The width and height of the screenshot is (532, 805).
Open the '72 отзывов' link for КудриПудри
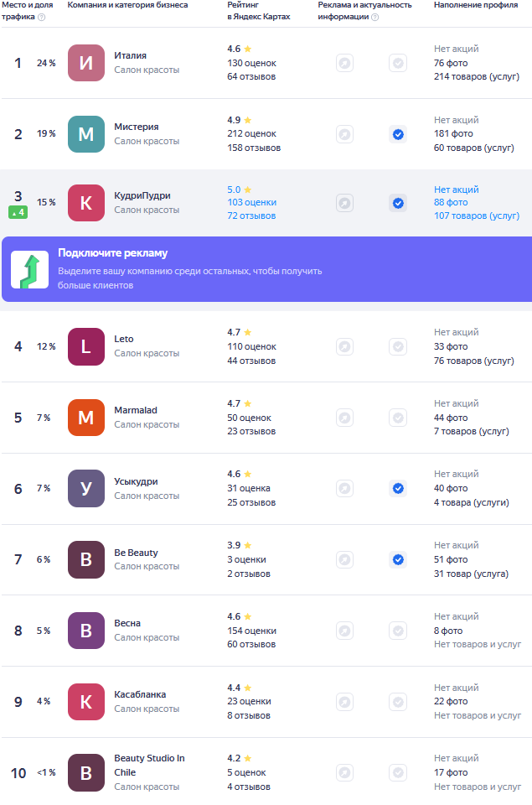point(251,216)
